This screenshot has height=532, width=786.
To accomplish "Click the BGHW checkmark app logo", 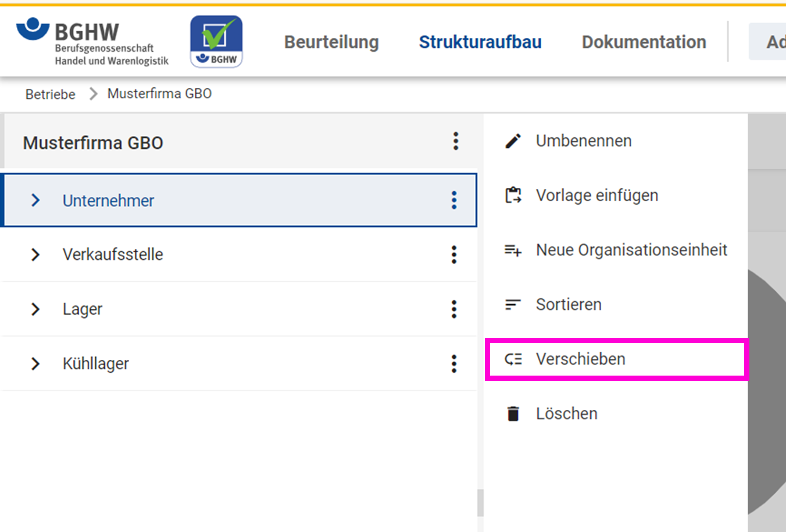I will click(x=216, y=41).
